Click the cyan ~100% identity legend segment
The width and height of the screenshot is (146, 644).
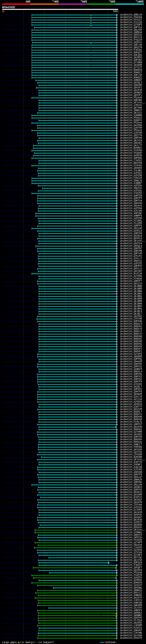pos(130,4)
